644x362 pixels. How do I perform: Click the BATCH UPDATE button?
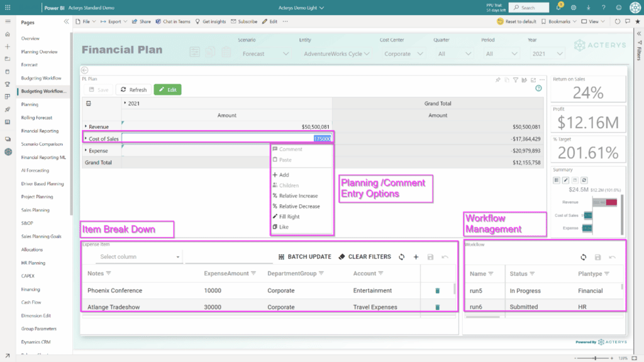click(x=305, y=256)
